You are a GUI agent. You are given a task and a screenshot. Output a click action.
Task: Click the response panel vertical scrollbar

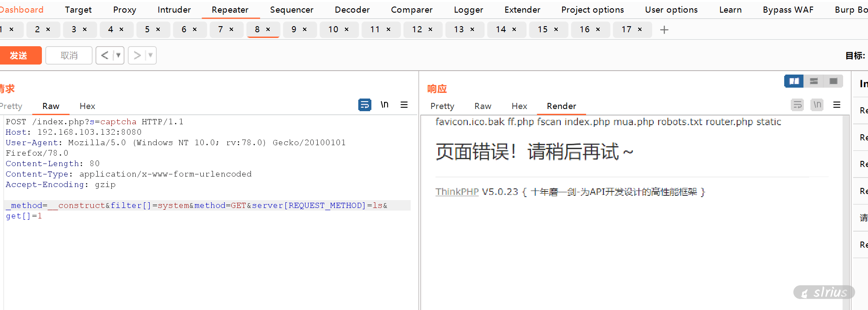846,209
